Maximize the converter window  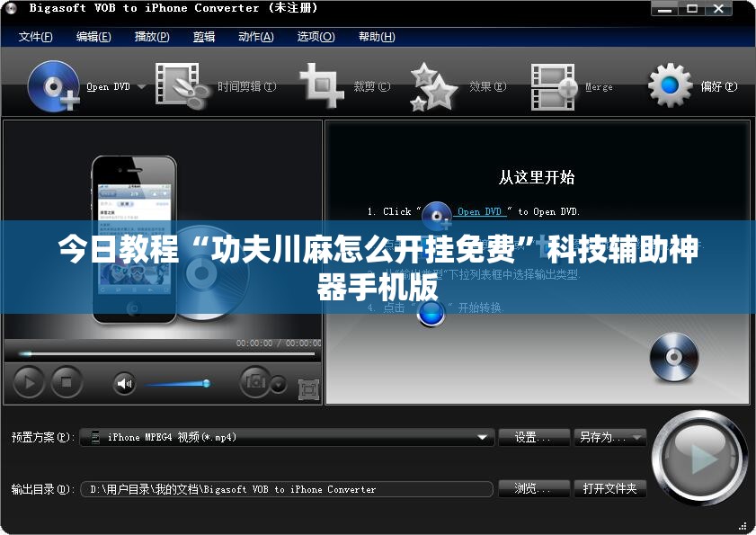[692, 9]
